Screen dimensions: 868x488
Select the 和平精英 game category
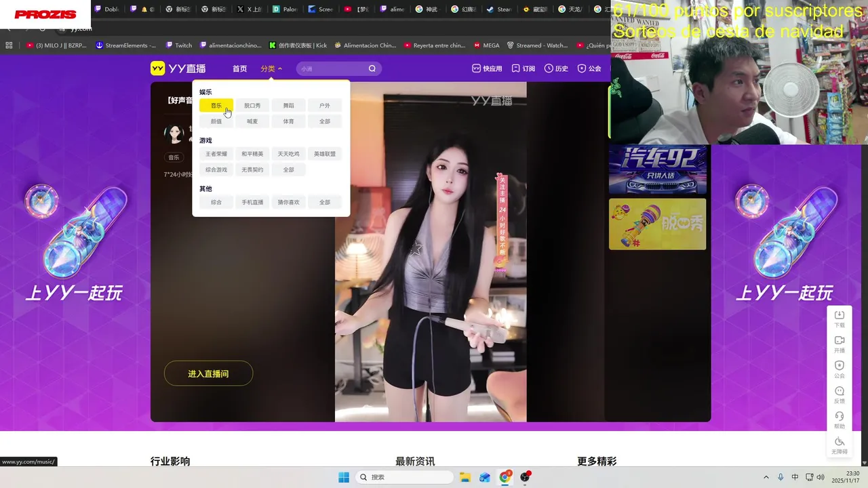[252, 154]
